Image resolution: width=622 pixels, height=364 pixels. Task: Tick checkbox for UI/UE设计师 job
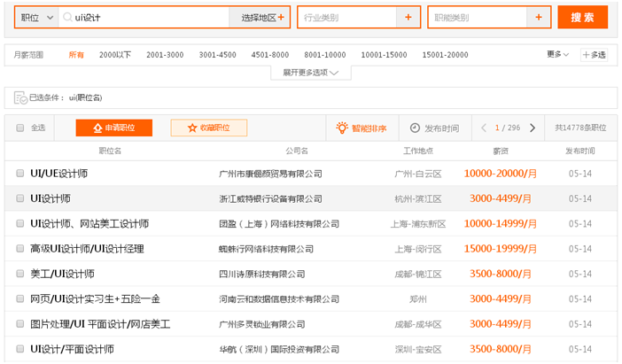click(20, 174)
